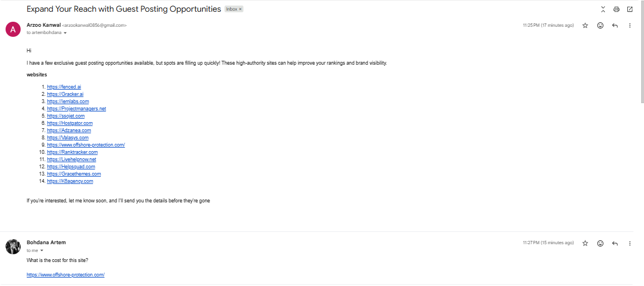Open More options for Arzoo Kanwal's email
Image resolution: width=644 pixels, height=286 pixels.
click(630, 26)
